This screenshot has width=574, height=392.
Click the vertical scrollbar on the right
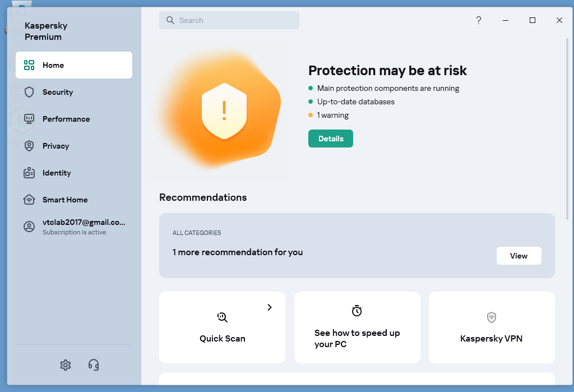coord(568,129)
